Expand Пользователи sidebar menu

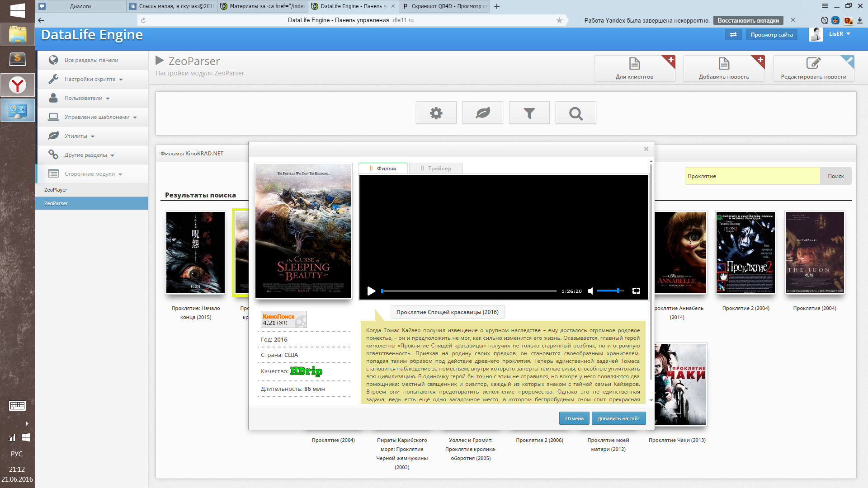pyautogui.click(x=92, y=98)
